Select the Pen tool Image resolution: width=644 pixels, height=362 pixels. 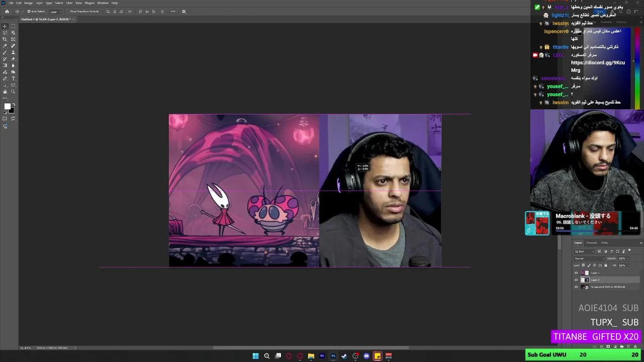pos(5,78)
